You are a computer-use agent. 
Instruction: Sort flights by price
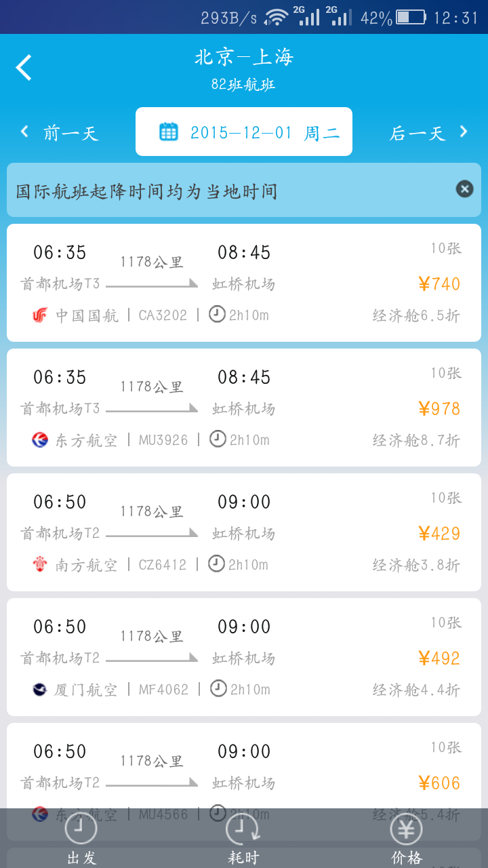pos(406,840)
